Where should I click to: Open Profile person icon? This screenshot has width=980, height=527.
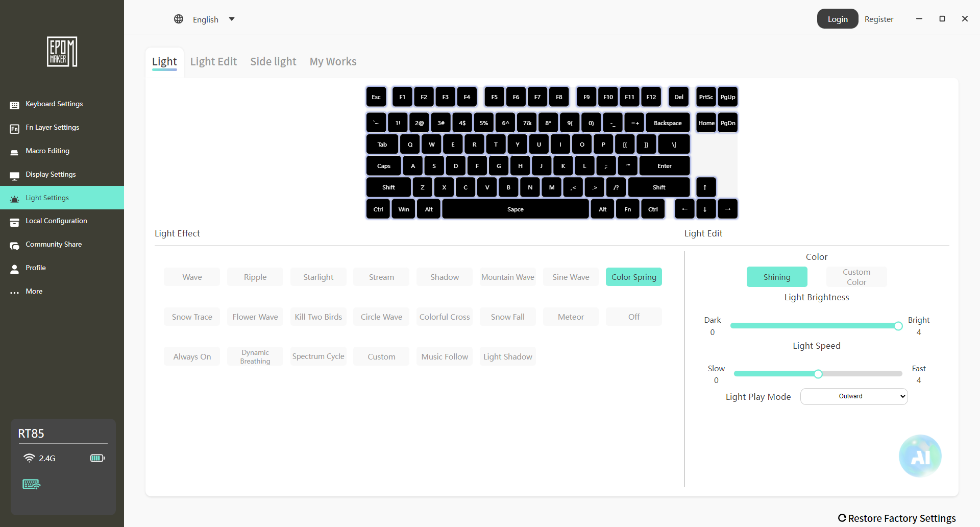pos(14,269)
